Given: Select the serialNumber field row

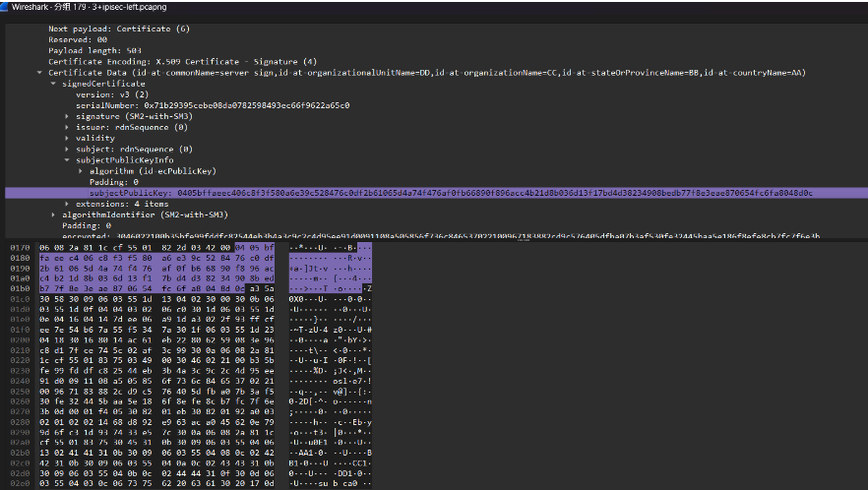Looking at the screenshot, I should coord(436,105).
